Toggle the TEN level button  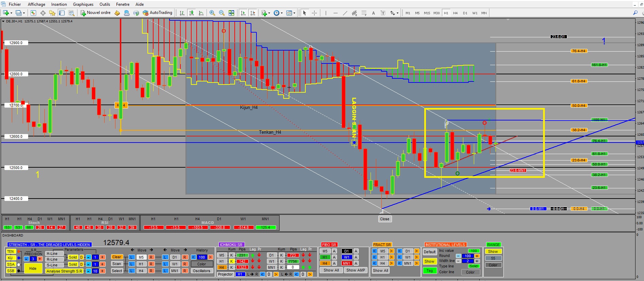[11, 251]
